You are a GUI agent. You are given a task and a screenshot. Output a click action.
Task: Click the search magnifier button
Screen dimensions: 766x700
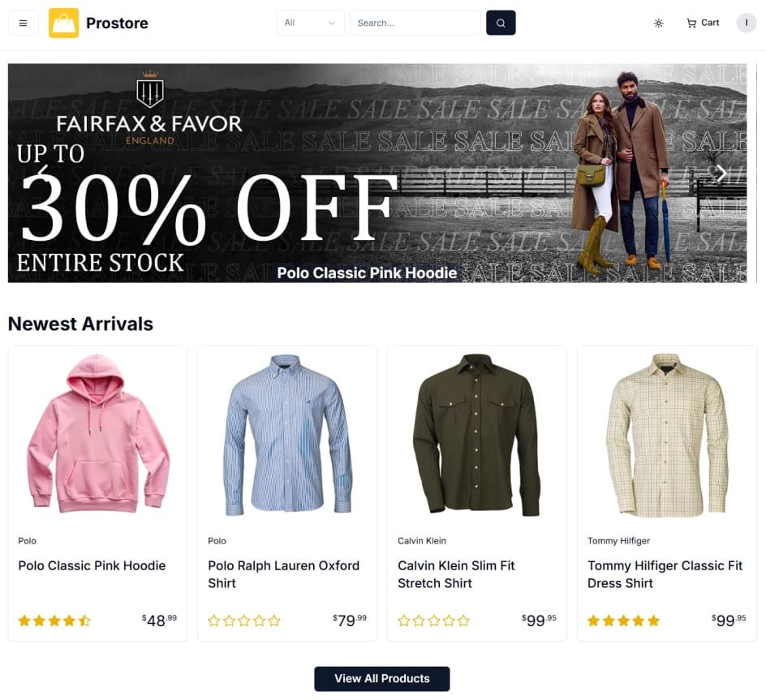pos(501,23)
